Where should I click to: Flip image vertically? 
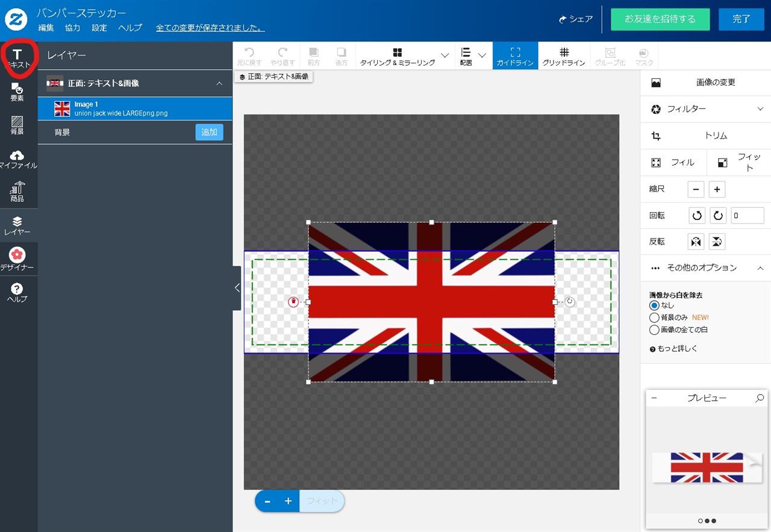717,242
